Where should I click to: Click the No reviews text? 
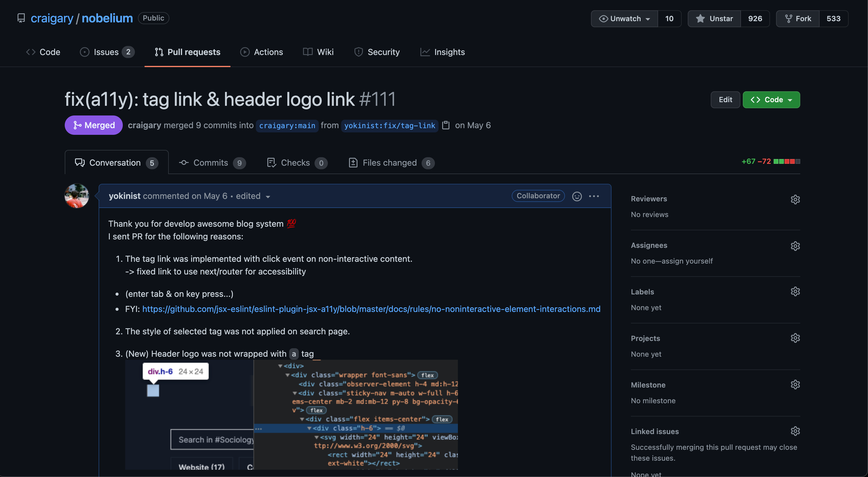pos(649,215)
